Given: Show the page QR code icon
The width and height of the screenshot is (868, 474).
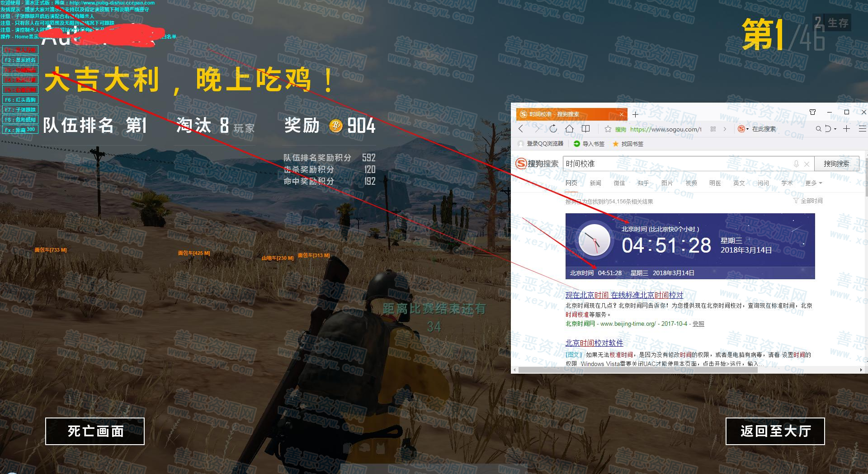Looking at the screenshot, I should (x=713, y=129).
